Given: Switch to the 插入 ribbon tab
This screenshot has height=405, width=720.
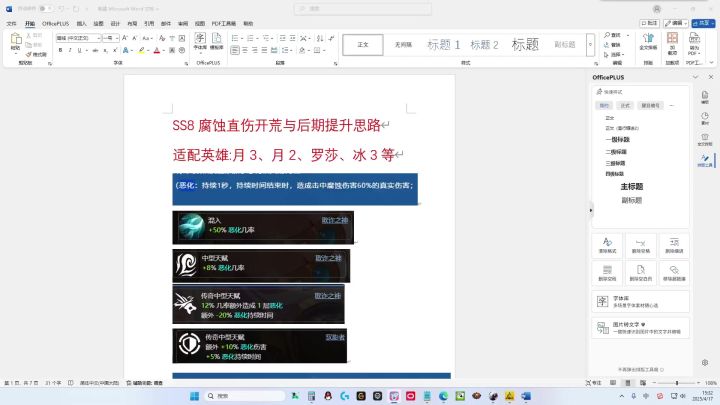Looking at the screenshot, I should (x=81, y=23).
